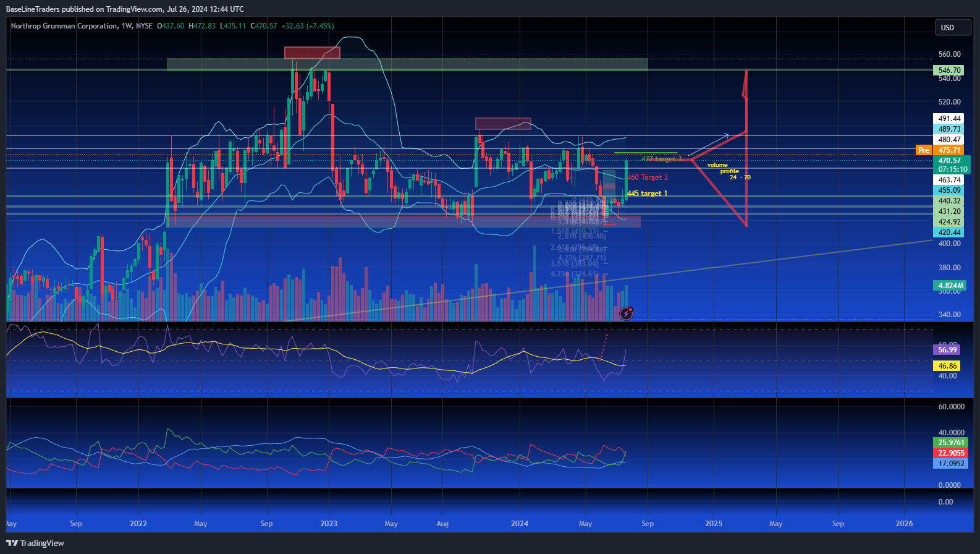Click the 546.70 price label

pyautogui.click(x=949, y=70)
